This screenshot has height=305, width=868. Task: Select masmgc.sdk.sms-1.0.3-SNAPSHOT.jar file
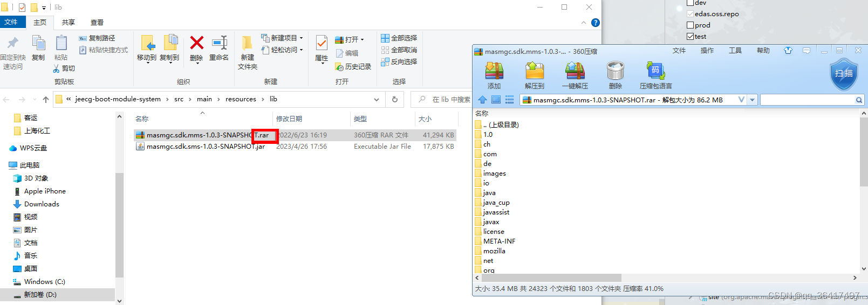pyautogui.click(x=295, y=147)
